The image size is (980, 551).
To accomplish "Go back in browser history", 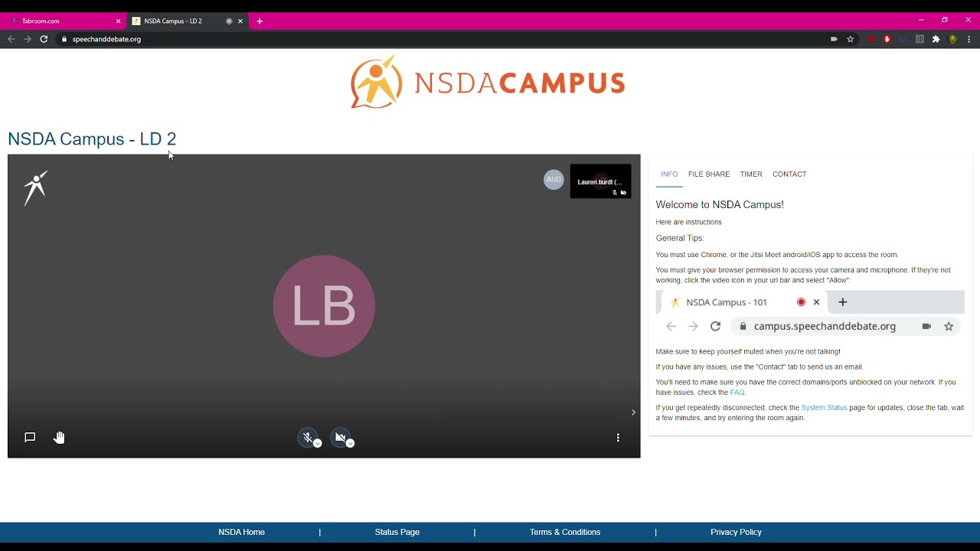I will (11, 39).
